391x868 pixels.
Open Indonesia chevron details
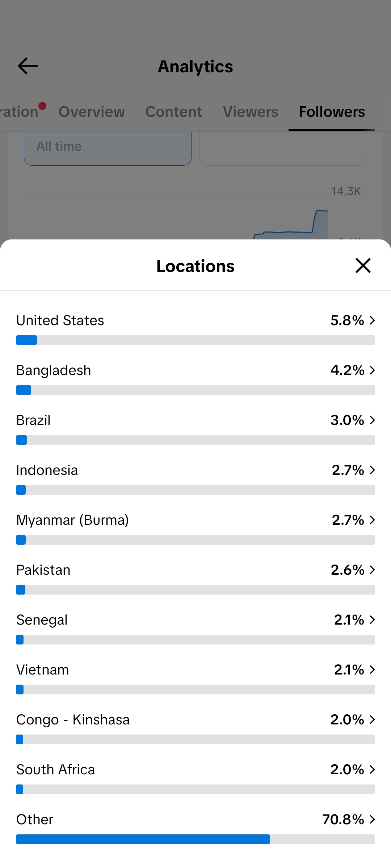(x=372, y=470)
